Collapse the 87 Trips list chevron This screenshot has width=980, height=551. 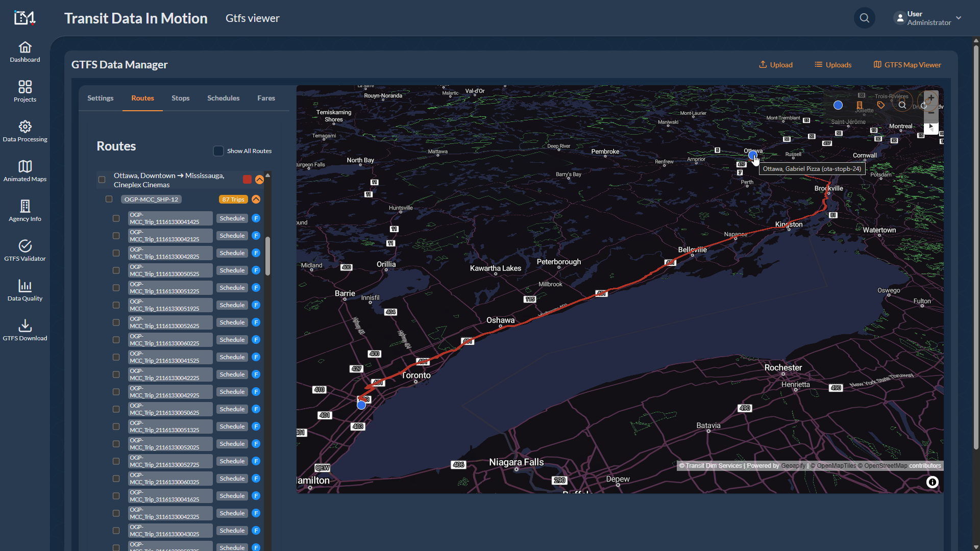[255, 199]
